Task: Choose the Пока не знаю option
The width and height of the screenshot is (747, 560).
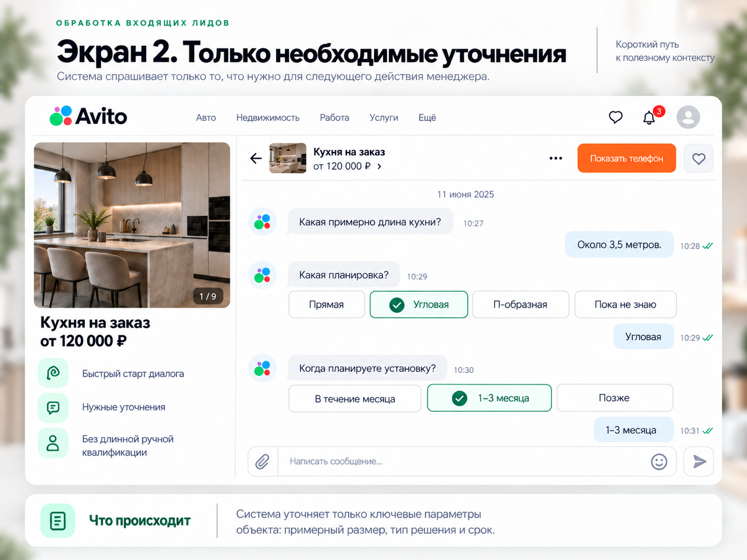Action: (625, 305)
